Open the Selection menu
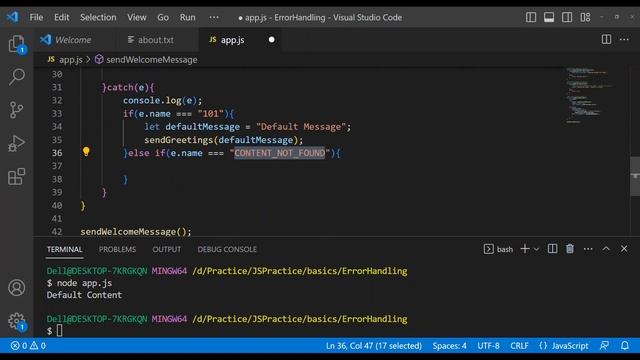This screenshot has height=360, width=640. tap(98, 17)
